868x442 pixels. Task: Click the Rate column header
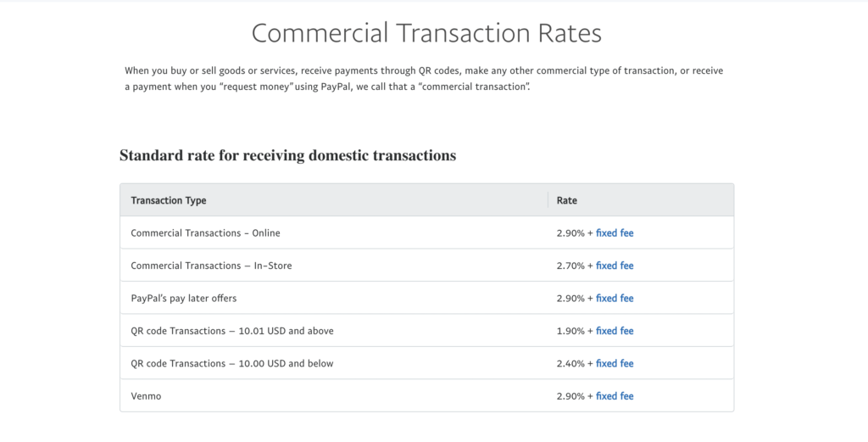[x=567, y=200]
